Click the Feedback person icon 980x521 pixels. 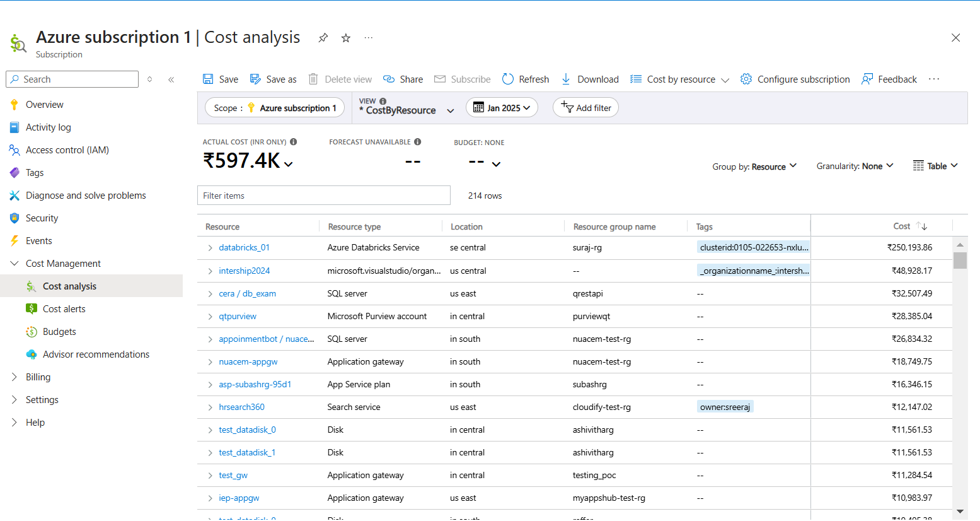pyautogui.click(x=867, y=79)
